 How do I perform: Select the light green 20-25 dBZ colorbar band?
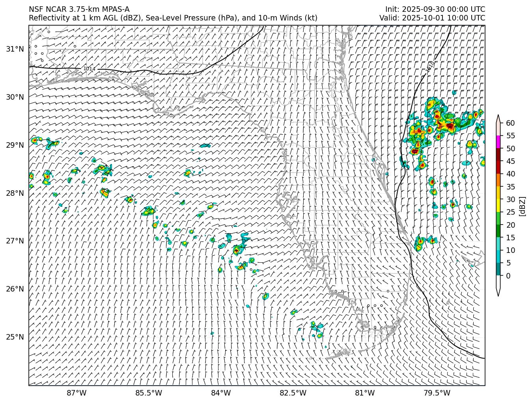(x=498, y=218)
